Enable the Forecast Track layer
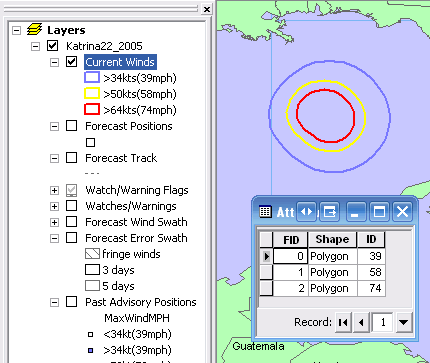 (71, 158)
